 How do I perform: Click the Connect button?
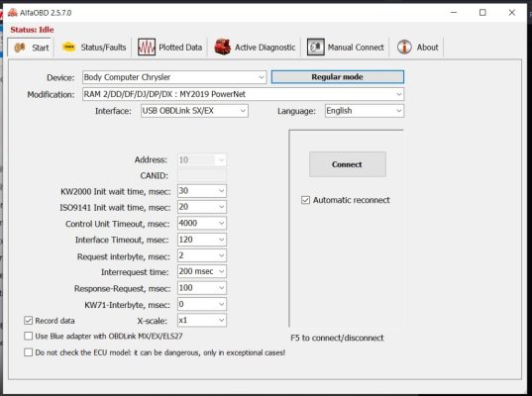click(x=348, y=164)
